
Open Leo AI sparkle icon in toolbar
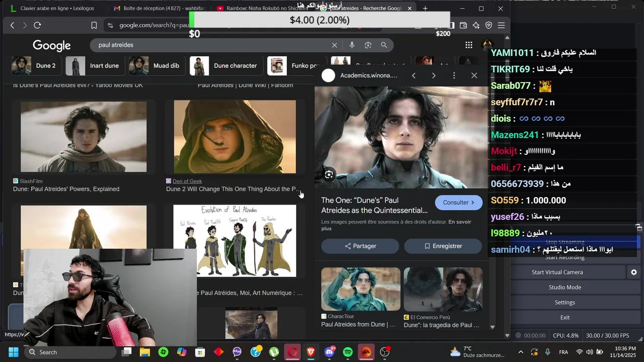[476, 25]
